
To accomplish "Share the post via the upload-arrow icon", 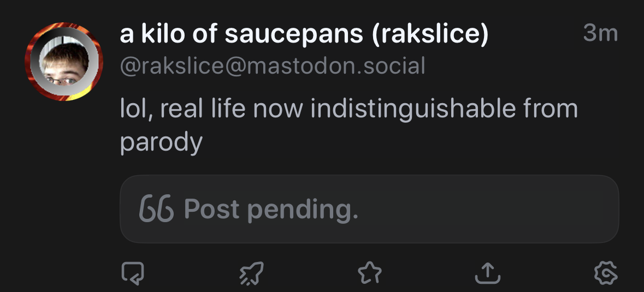I will tap(487, 273).
